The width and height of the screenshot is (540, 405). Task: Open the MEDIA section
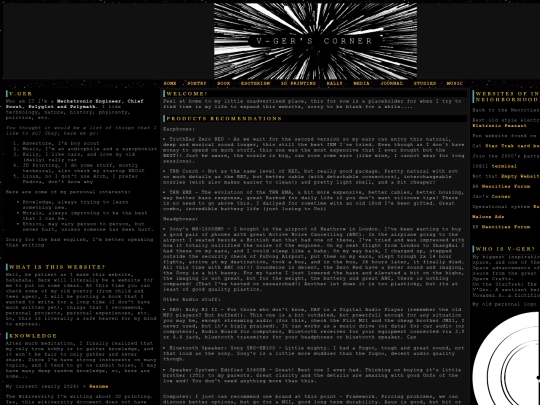pos(361,83)
